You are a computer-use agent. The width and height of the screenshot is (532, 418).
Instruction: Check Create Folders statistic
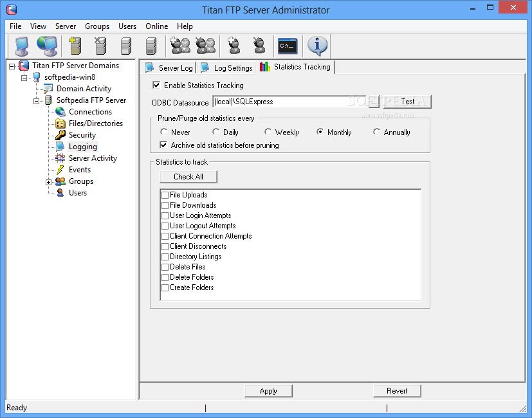[x=165, y=287]
